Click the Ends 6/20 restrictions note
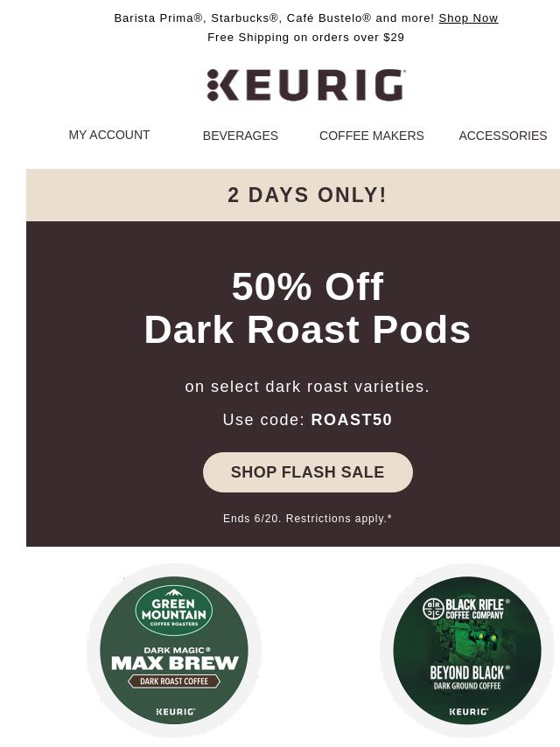Screen dimensions: 560x747 pyautogui.click(x=307, y=519)
